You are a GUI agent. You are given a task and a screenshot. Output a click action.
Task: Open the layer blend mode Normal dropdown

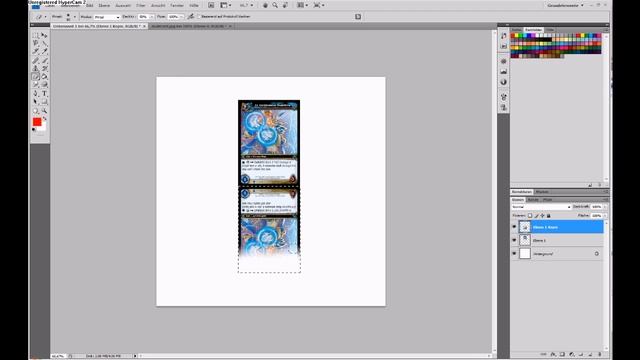click(541, 207)
